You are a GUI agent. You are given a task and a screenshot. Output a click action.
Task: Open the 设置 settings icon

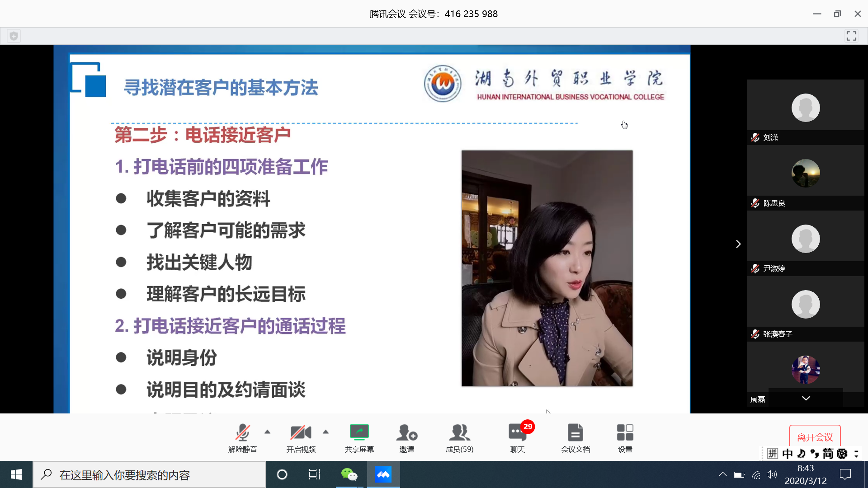(625, 437)
